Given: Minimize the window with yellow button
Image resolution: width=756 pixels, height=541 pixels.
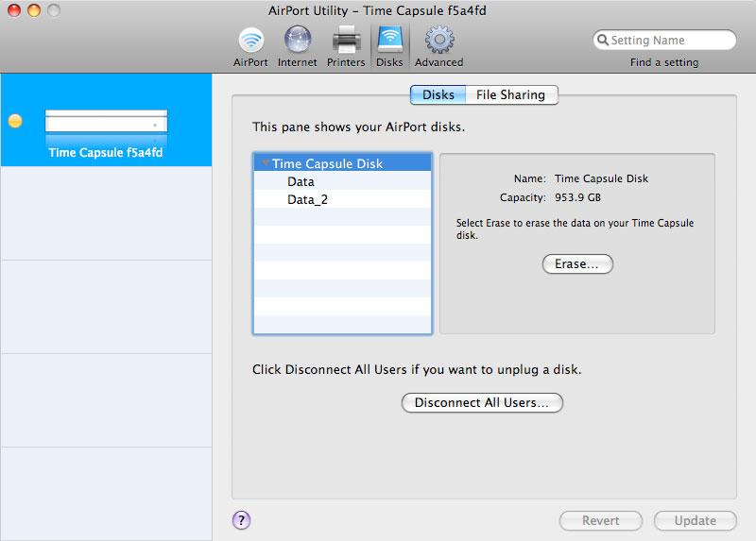Looking at the screenshot, I should pos(34,10).
